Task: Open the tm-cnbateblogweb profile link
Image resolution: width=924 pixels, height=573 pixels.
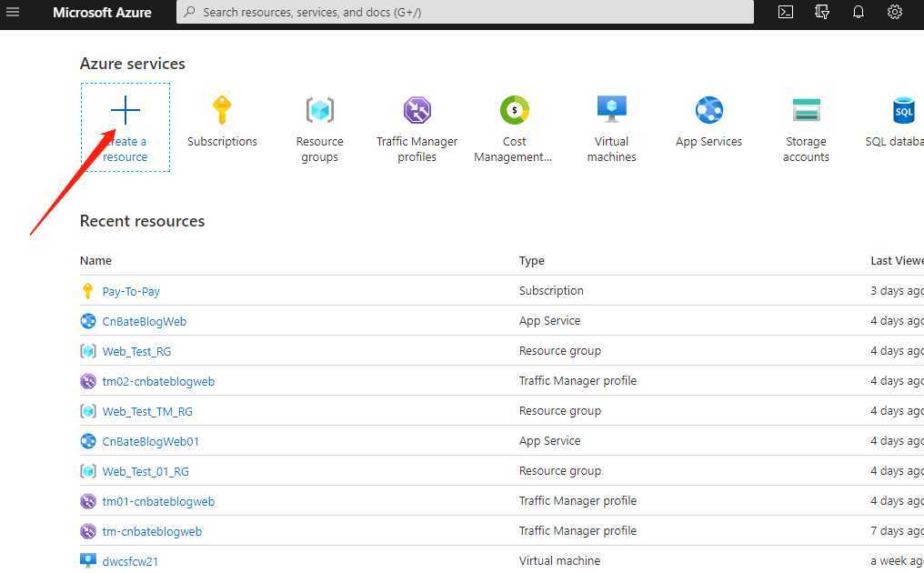Action: click(x=152, y=532)
